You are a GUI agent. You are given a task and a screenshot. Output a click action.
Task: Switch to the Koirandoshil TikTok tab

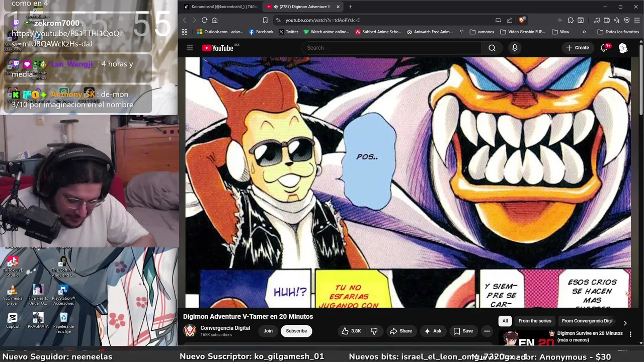pos(220,7)
